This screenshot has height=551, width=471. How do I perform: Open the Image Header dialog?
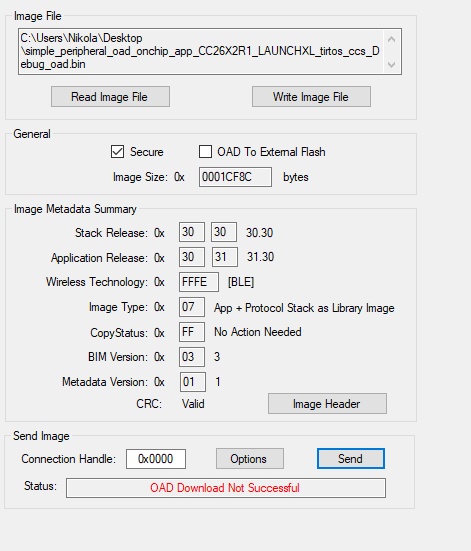327,404
